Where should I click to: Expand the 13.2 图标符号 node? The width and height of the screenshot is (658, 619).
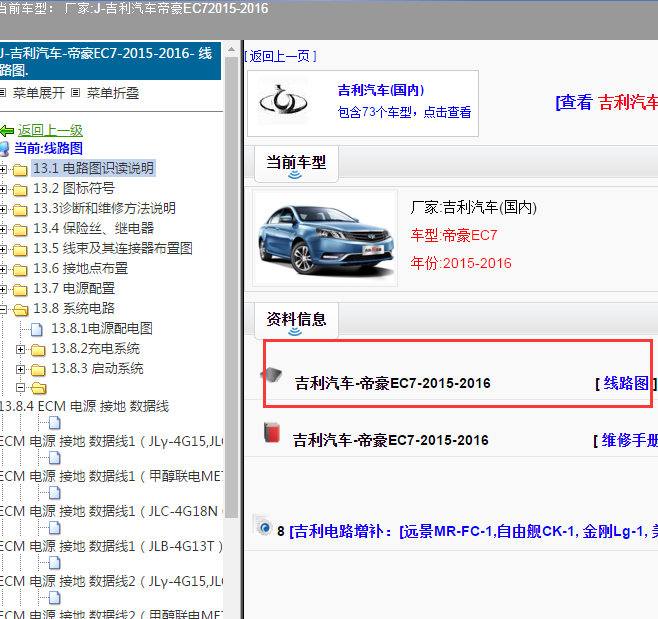point(3,190)
